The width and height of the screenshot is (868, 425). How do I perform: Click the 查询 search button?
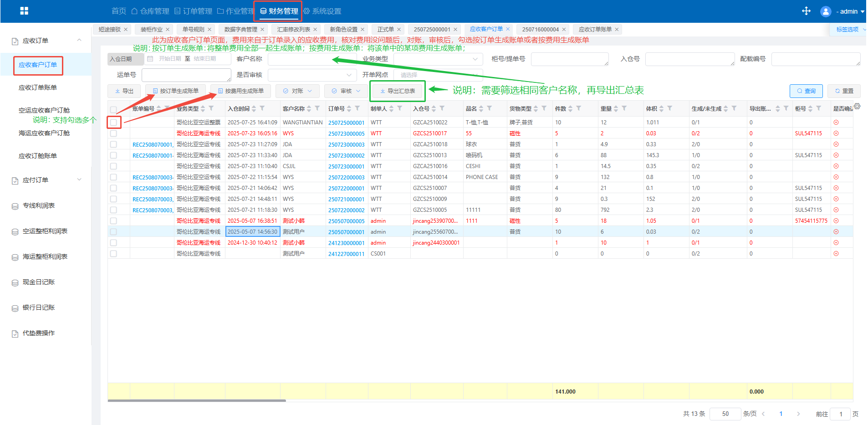tap(806, 91)
